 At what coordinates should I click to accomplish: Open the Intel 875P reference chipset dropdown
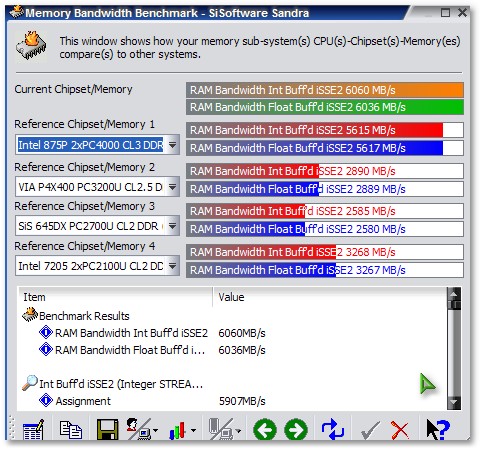click(172, 145)
